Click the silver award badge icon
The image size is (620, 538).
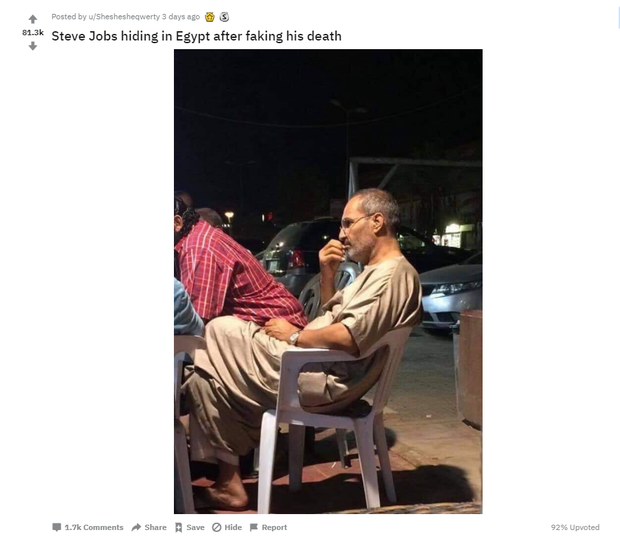224,17
